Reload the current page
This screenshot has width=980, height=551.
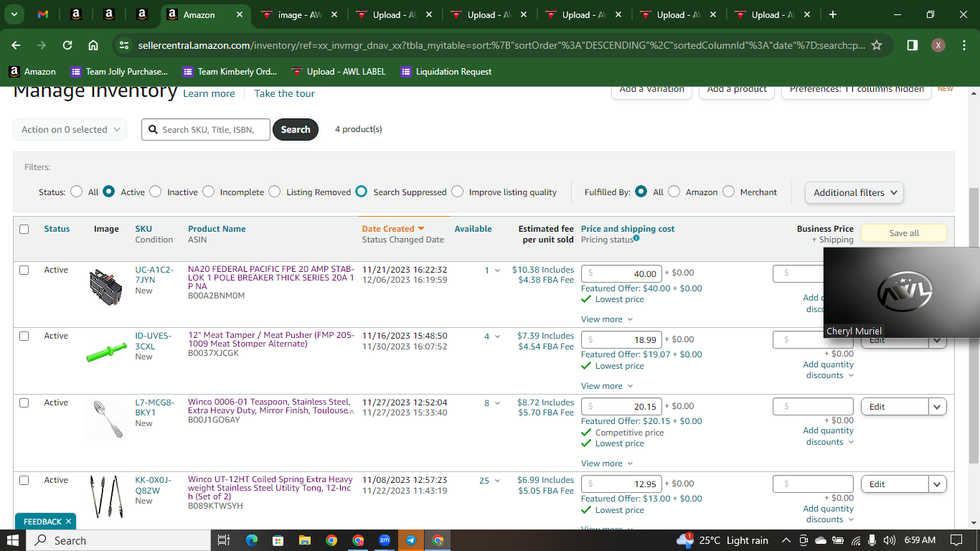click(x=67, y=45)
